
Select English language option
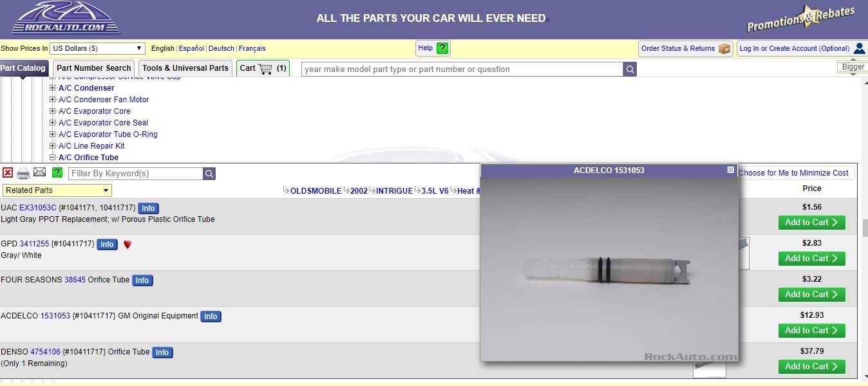(162, 48)
